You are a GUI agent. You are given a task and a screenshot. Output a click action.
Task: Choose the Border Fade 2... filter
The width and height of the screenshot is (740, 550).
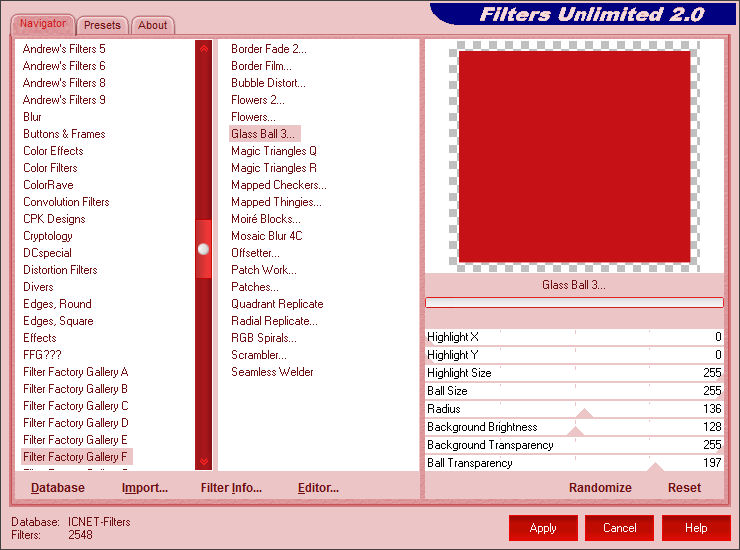(x=269, y=49)
